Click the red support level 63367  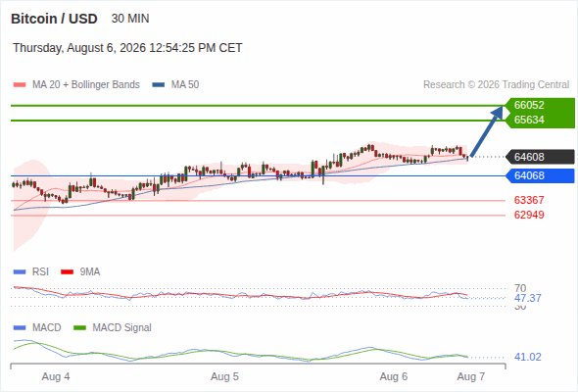tap(529, 200)
